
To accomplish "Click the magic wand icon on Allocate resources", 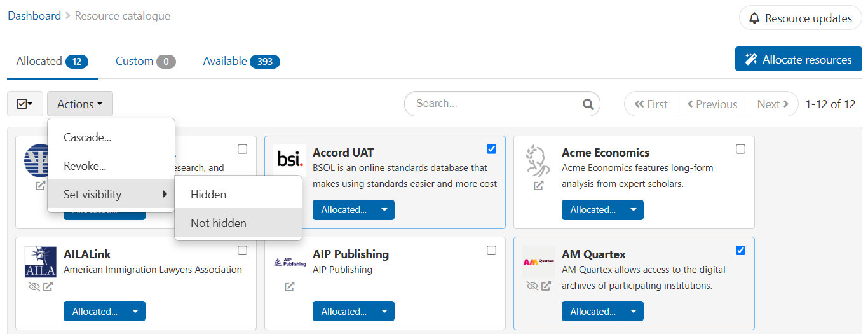I will 750,59.
